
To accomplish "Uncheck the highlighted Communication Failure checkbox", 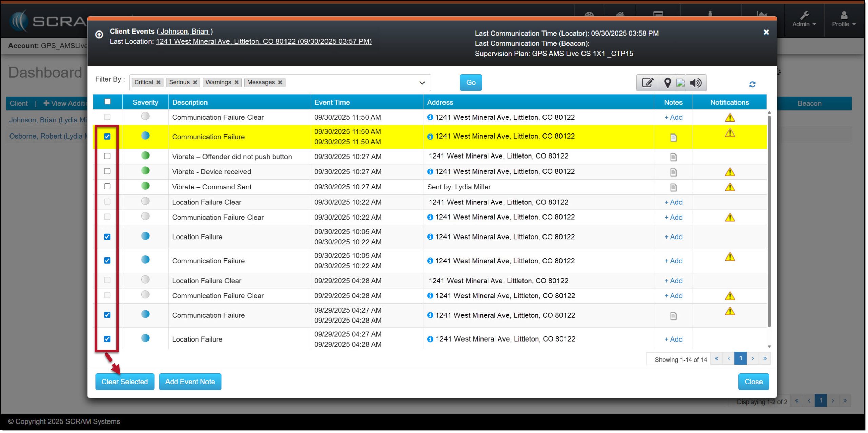I will click(x=107, y=137).
